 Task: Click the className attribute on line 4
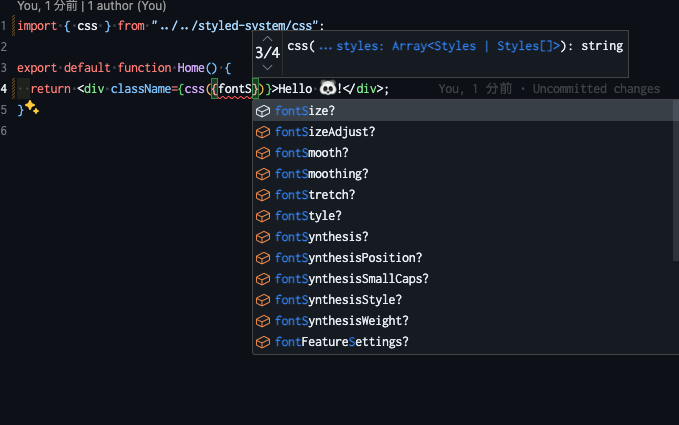point(141,89)
